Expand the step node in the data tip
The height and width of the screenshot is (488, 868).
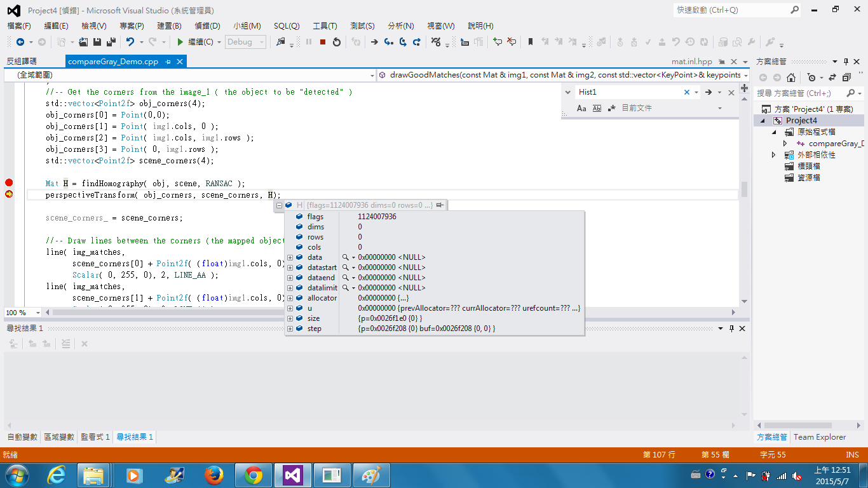click(x=290, y=329)
